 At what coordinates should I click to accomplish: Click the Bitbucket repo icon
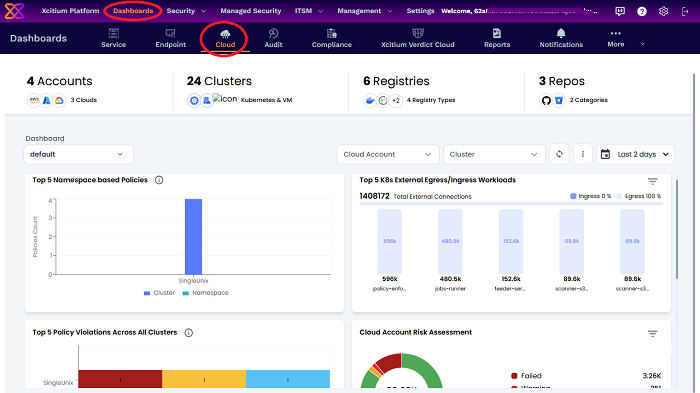tap(558, 100)
